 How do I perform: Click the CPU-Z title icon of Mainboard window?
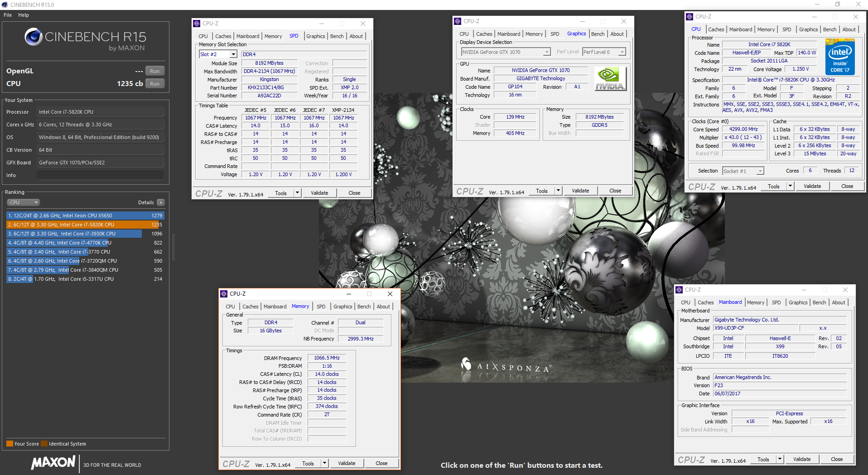click(679, 290)
